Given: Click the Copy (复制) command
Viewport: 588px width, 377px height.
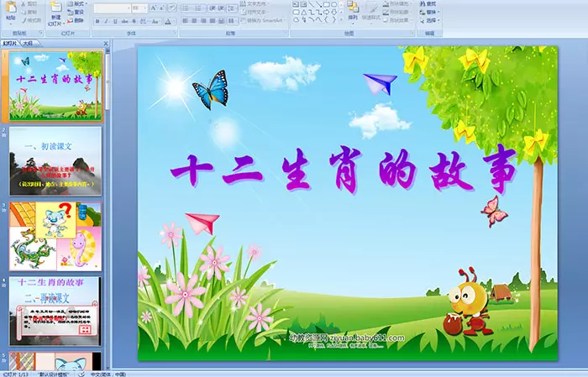Looking at the screenshot, I should (29, 12).
